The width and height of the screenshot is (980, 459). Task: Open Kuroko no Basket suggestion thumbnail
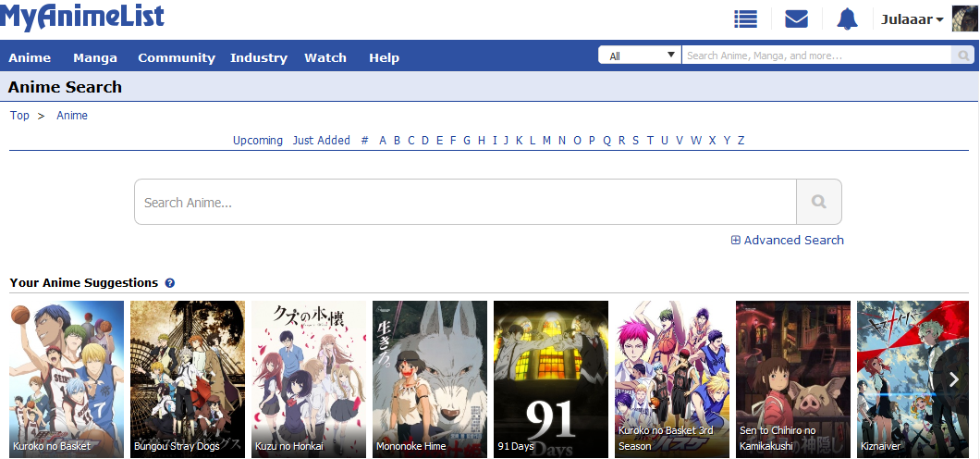(x=67, y=379)
